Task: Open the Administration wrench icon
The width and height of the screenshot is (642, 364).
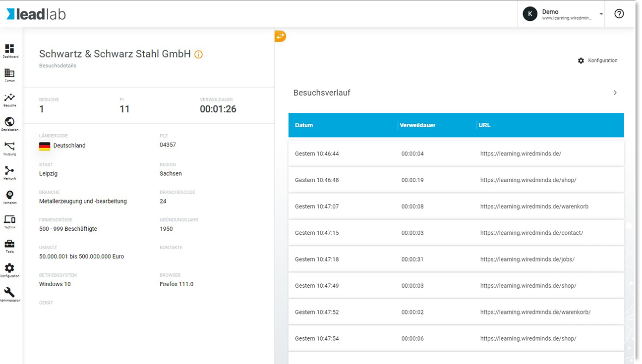Action: pyautogui.click(x=9, y=292)
